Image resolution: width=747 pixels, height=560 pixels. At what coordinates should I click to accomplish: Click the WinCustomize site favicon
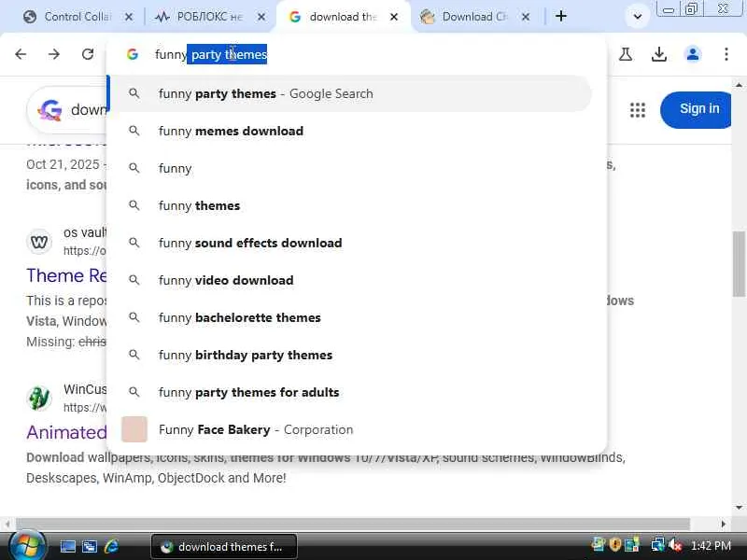tap(39, 399)
